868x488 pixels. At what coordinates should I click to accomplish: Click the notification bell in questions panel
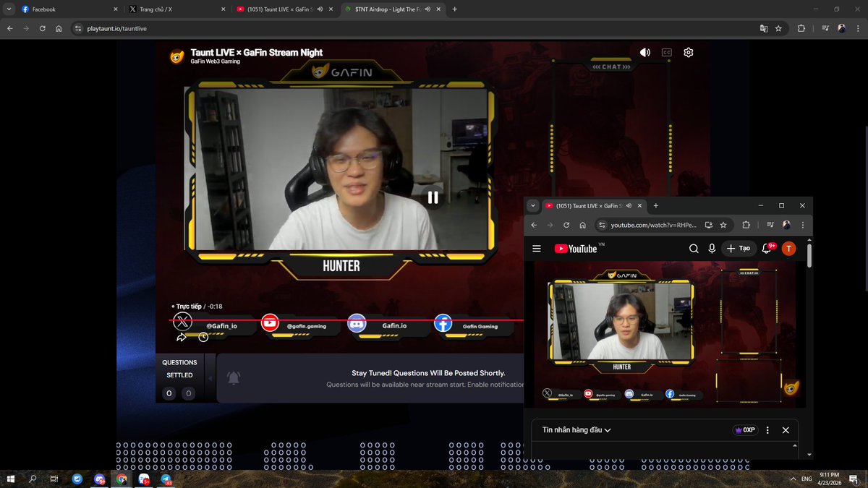tap(234, 378)
